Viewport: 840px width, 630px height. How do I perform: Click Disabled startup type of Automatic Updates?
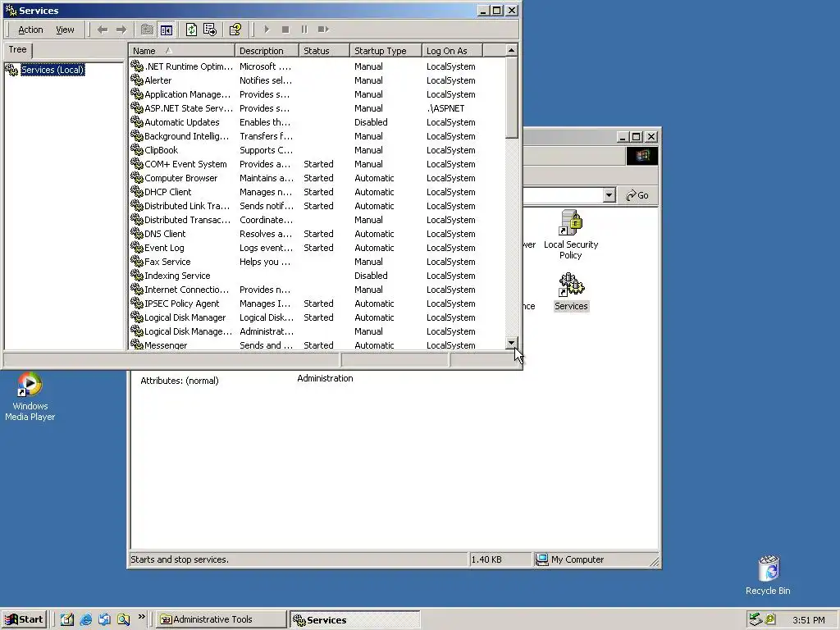(x=371, y=122)
